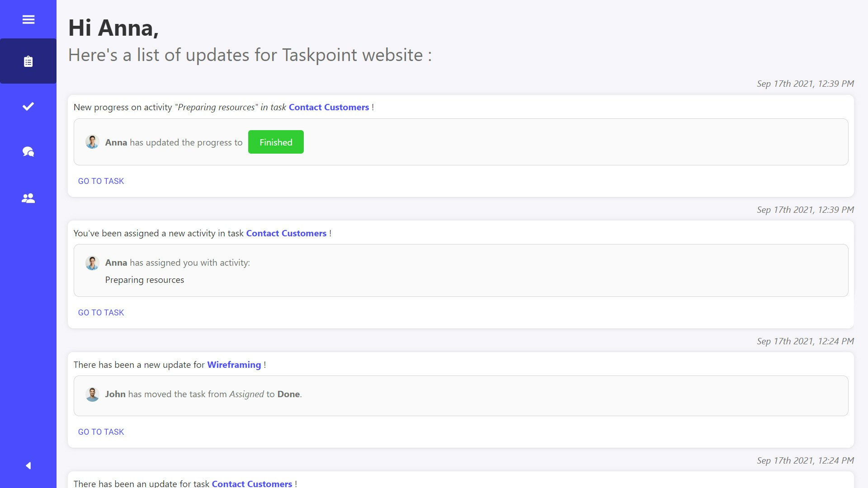Click GO TO TASK under the assignment notification
Screen dimensions: 868x488
click(x=101, y=312)
